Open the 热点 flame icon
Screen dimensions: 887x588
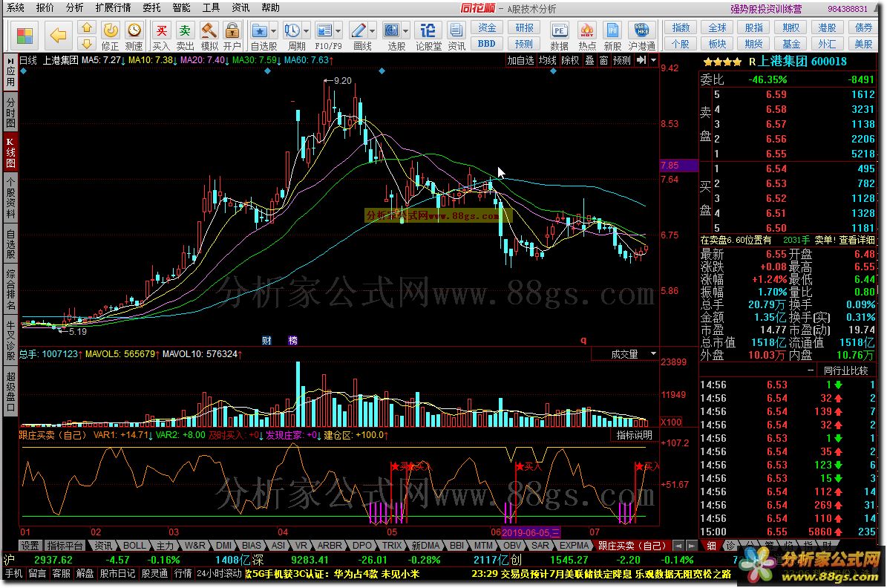(586, 30)
